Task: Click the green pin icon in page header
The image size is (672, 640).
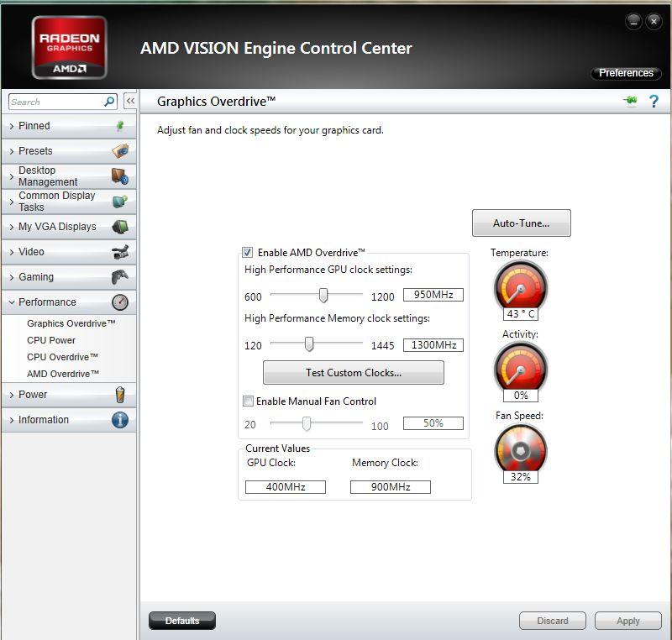Action: click(x=630, y=101)
